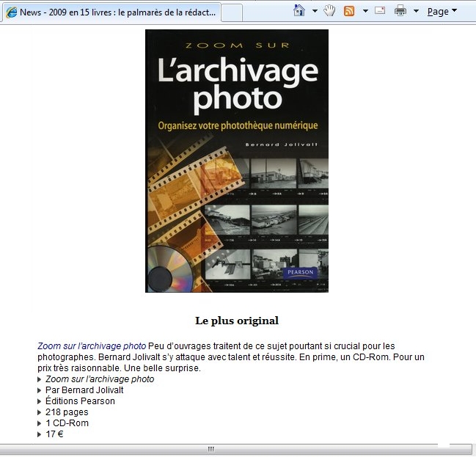
Task: Click the blank new tab button
Action: (231, 12)
